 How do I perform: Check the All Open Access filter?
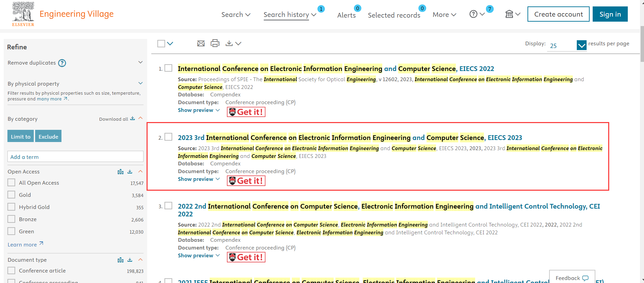[11, 183]
